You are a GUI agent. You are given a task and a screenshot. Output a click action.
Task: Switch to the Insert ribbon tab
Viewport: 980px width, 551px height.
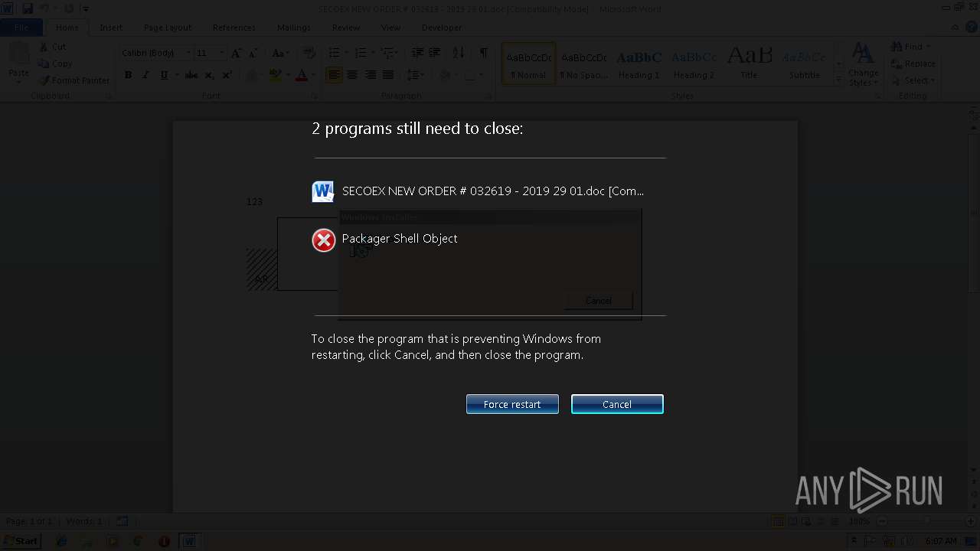(111, 28)
